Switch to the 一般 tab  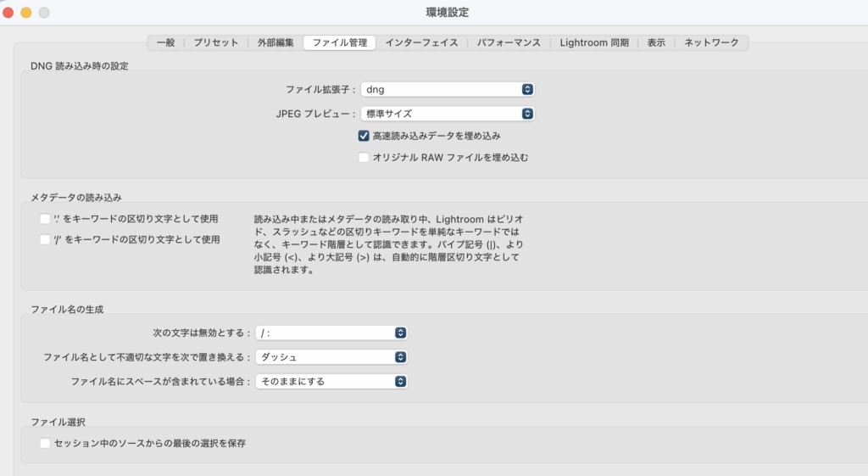[165, 42]
